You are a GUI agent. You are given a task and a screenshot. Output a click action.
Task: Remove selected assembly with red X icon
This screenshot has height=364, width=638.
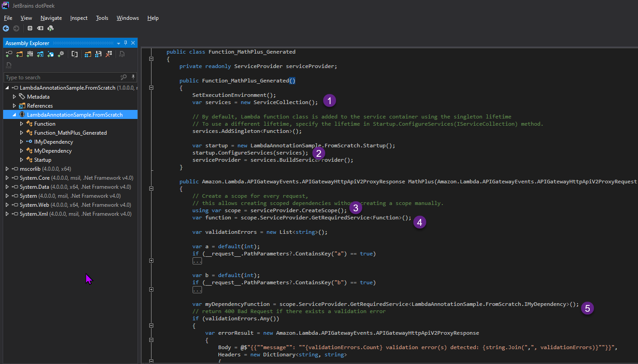coord(108,54)
